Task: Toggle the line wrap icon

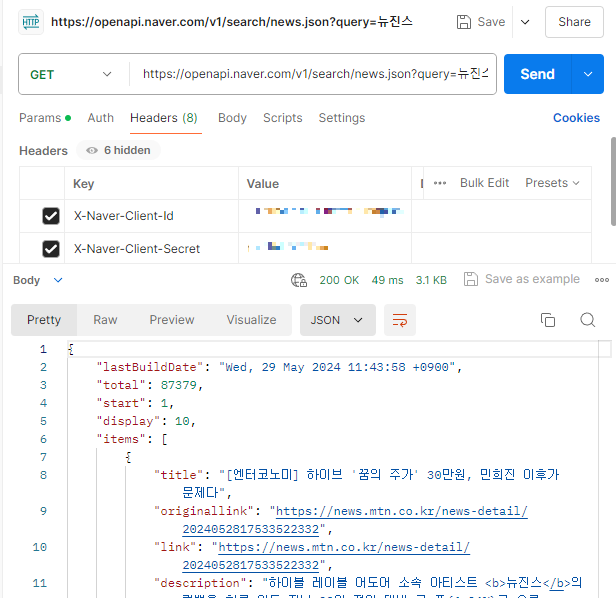Action: coord(400,320)
